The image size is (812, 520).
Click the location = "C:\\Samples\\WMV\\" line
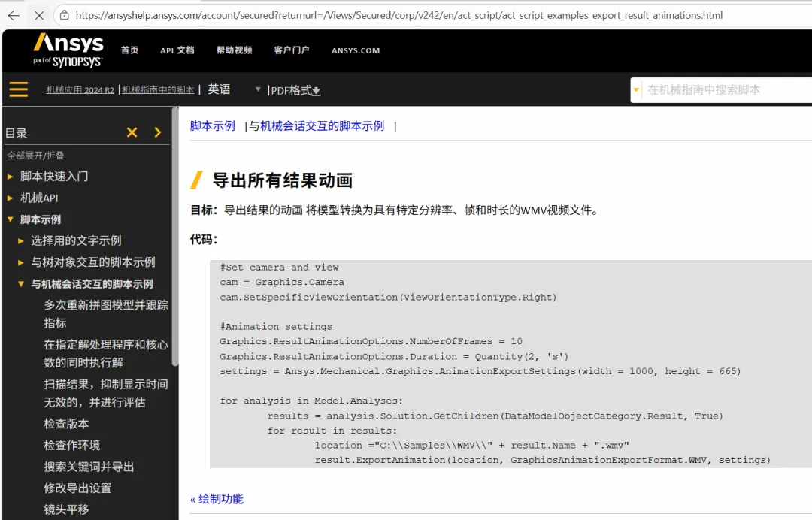(x=471, y=446)
